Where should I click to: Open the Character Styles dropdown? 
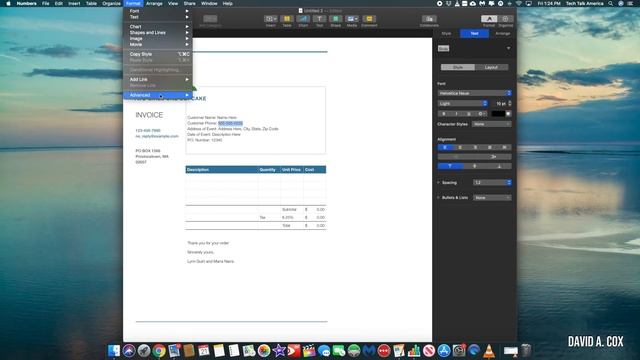(491, 124)
